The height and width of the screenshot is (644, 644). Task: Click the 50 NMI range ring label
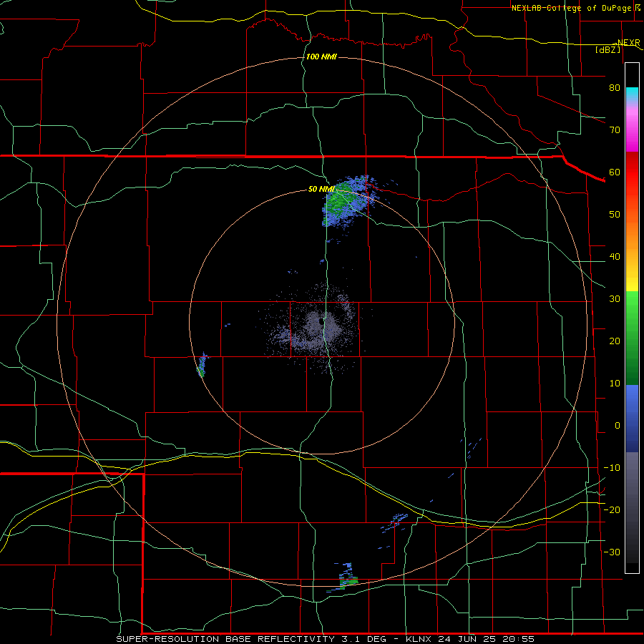coord(321,190)
